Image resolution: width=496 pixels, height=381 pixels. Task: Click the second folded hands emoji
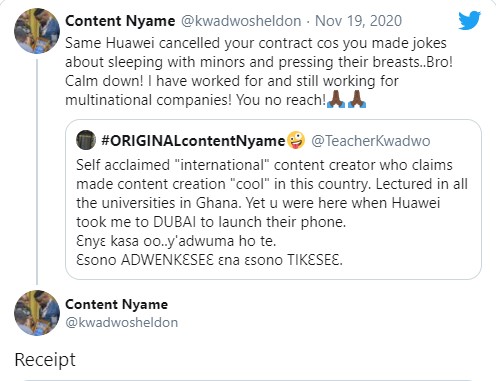point(357,99)
